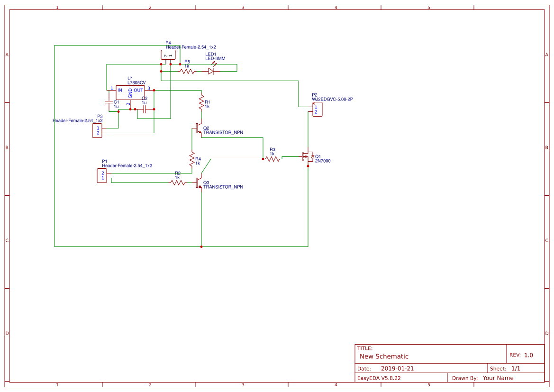Select the R3 resistor between Q3 and Q1
The image size is (554, 392).
click(272, 158)
